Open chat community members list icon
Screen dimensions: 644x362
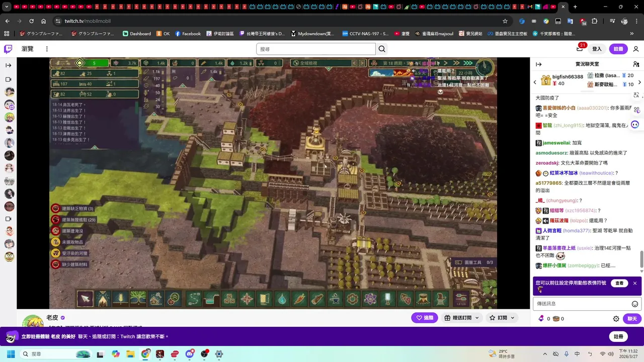pyautogui.click(x=636, y=64)
